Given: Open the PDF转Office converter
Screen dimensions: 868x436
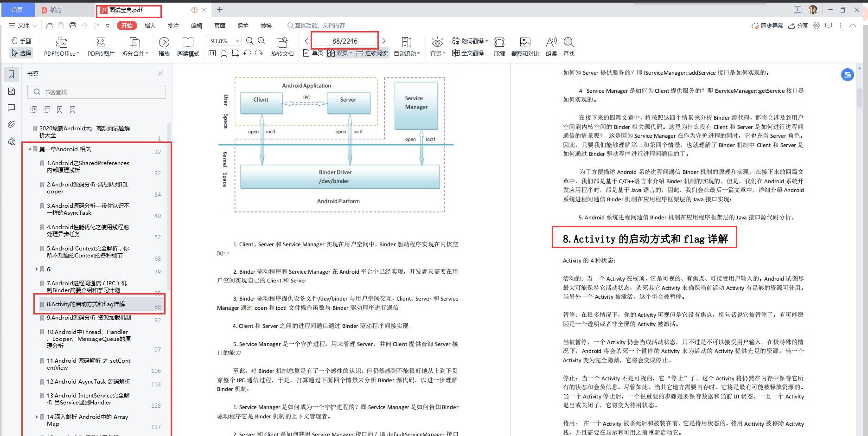Looking at the screenshot, I should point(62,47).
